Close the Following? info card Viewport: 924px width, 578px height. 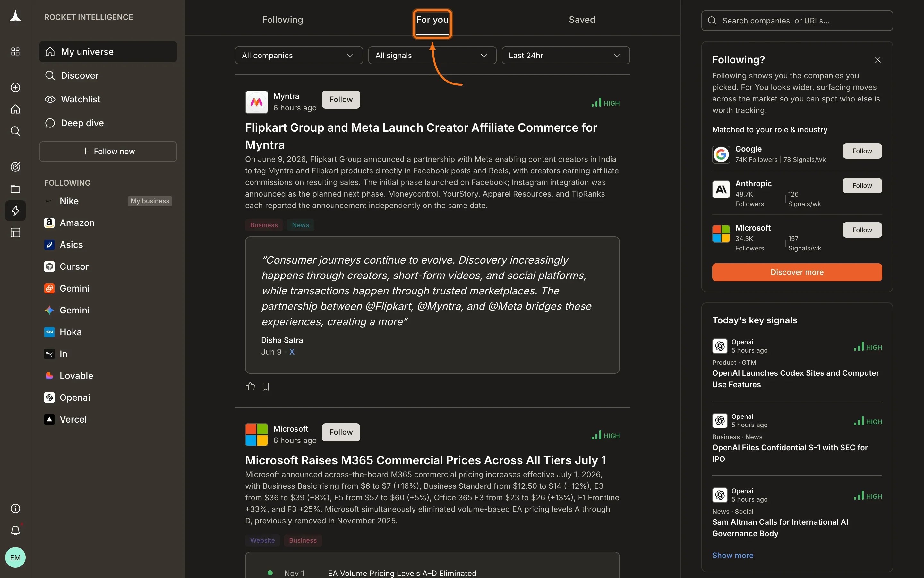click(878, 60)
